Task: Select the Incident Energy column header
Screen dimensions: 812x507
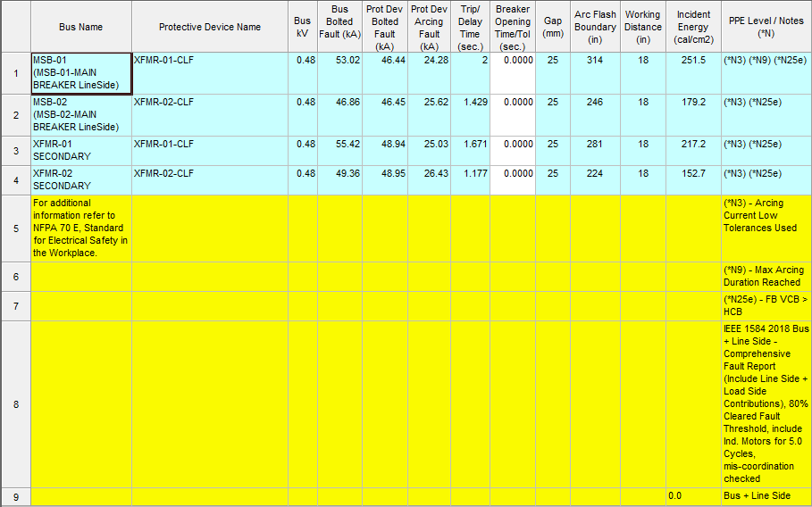Action: (x=693, y=27)
